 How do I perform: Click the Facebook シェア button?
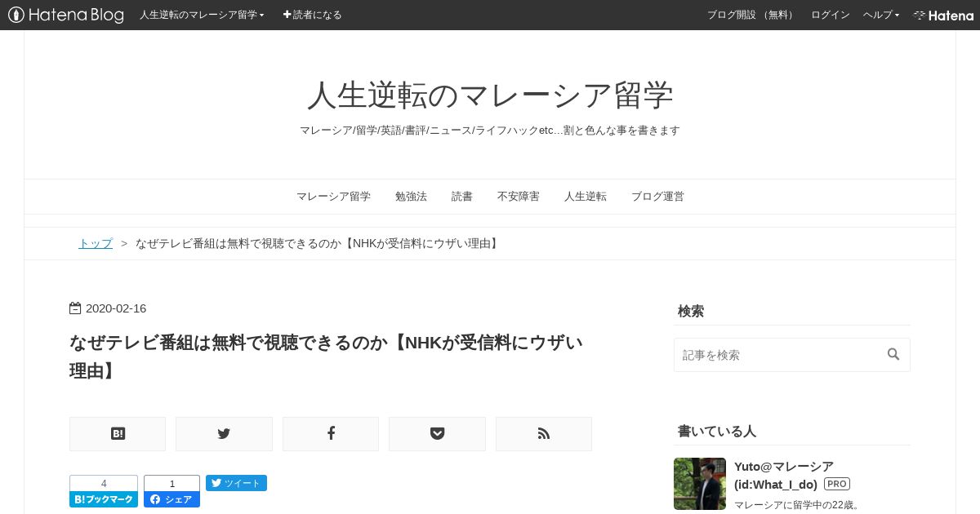[171, 499]
